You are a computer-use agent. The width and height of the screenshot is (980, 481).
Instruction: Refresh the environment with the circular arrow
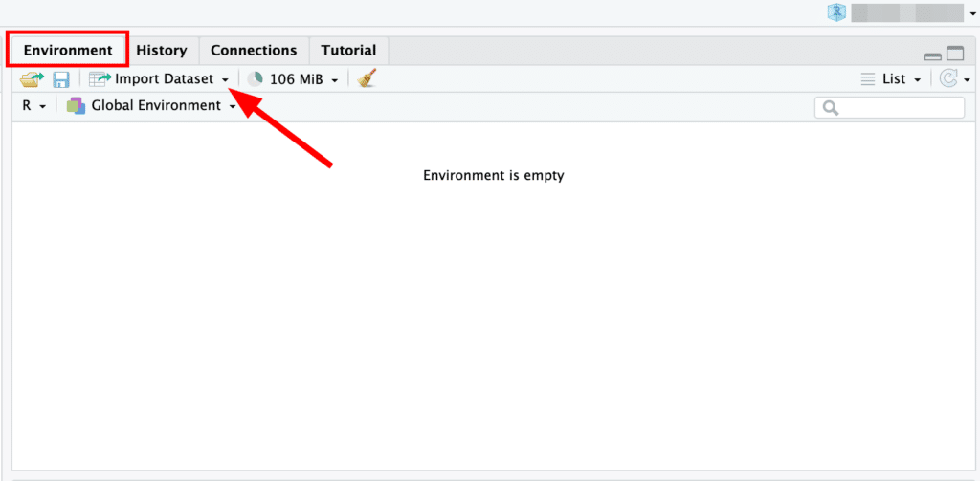pyautogui.click(x=948, y=79)
